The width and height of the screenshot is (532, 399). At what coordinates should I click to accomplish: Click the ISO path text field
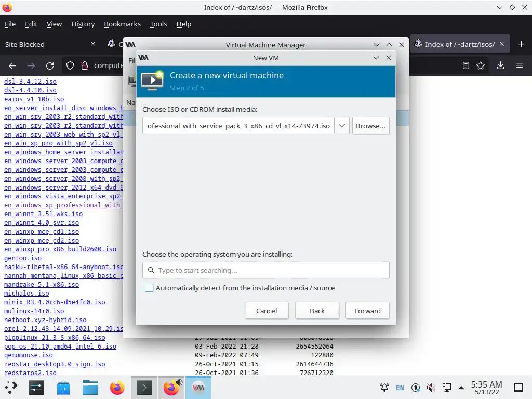[238, 126]
